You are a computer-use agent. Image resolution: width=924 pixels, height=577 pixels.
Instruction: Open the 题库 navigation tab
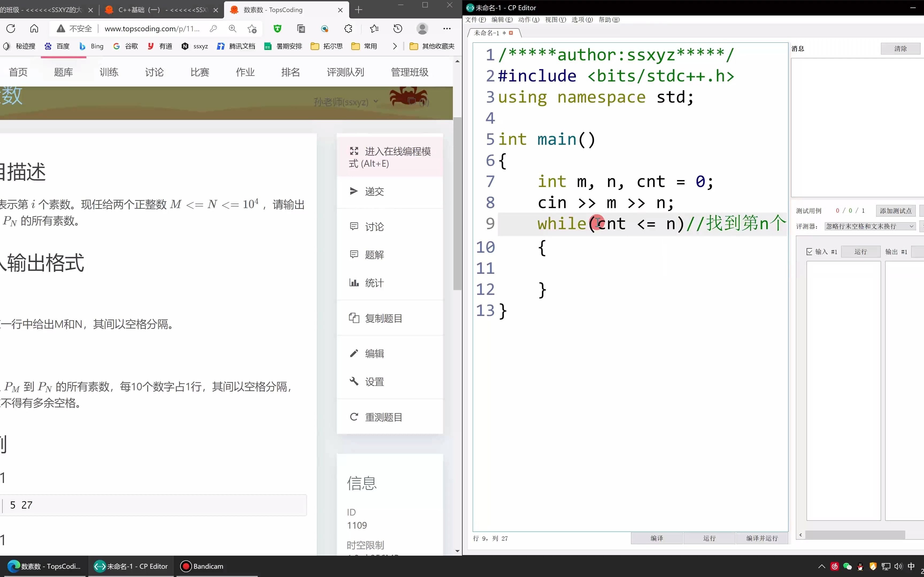tap(63, 72)
